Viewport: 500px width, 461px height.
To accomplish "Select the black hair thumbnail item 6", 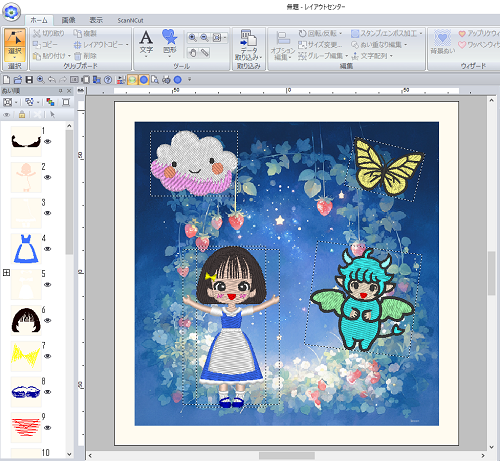I will coord(26,320).
